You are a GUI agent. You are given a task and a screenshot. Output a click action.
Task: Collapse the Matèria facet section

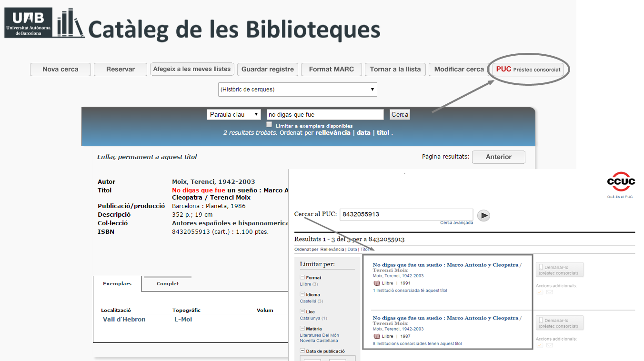[x=302, y=328]
